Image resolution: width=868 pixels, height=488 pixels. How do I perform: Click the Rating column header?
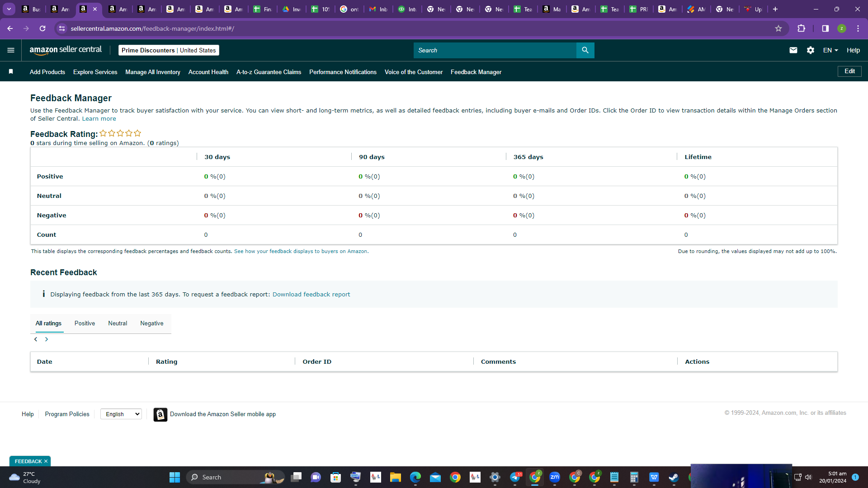166,362
